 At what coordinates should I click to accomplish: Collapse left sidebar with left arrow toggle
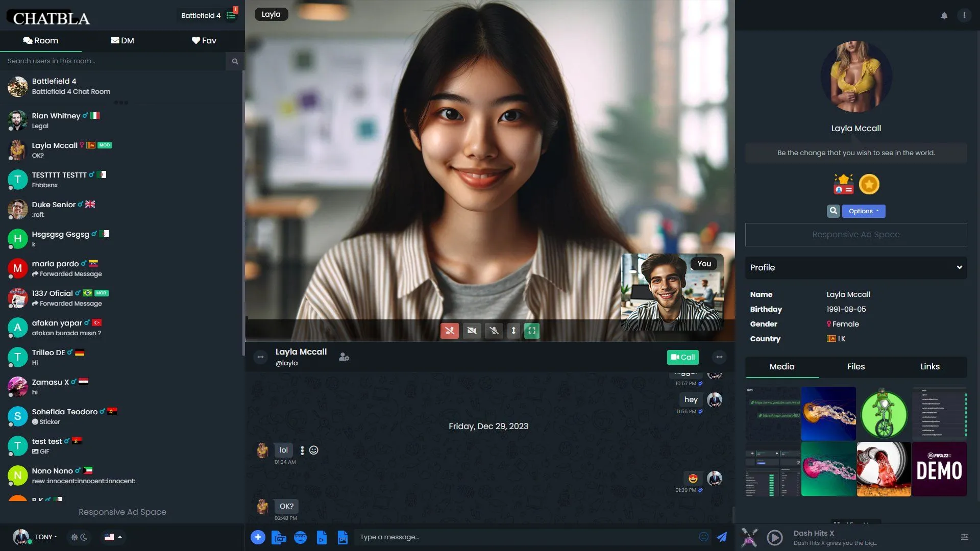point(261,357)
